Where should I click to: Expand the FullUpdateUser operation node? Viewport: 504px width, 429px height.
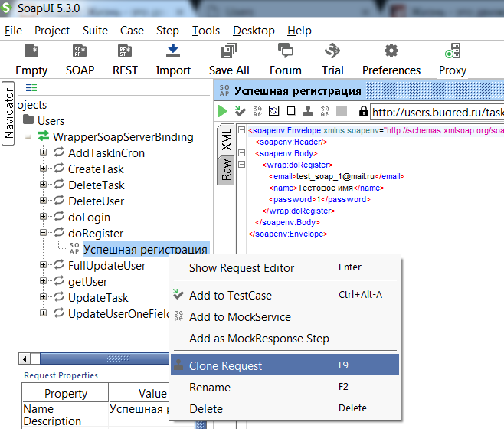pyautogui.click(x=43, y=264)
